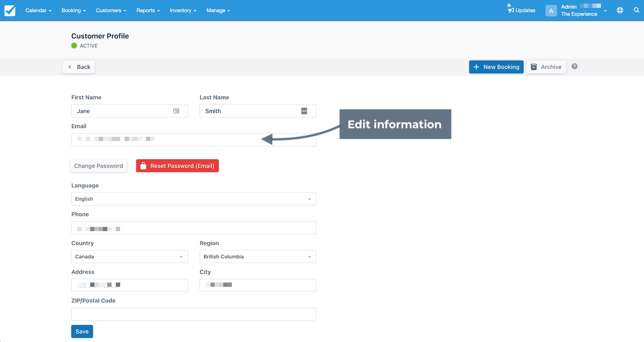
Task: Click the megaphone Updates icon
Action: click(511, 10)
